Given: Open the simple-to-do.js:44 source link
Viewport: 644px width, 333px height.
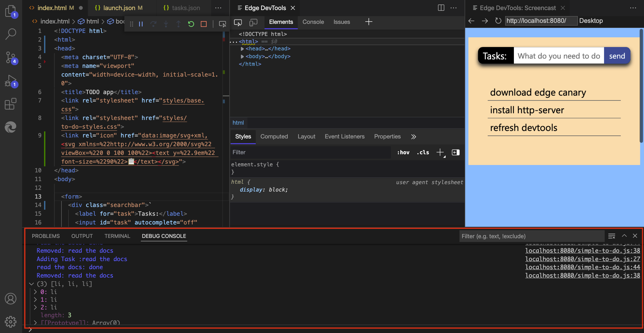Looking at the screenshot, I should tap(582, 267).
